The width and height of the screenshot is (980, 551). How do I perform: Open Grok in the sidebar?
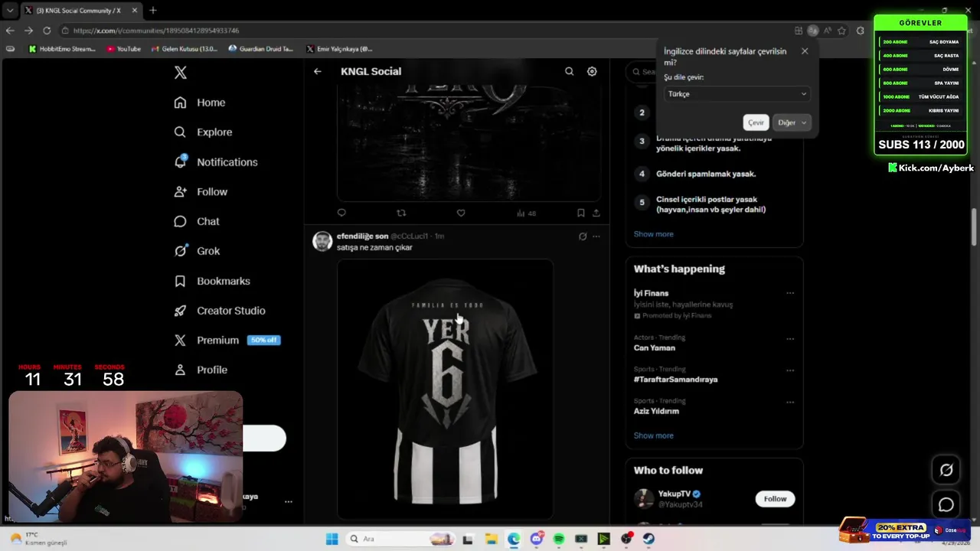pyautogui.click(x=197, y=251)
